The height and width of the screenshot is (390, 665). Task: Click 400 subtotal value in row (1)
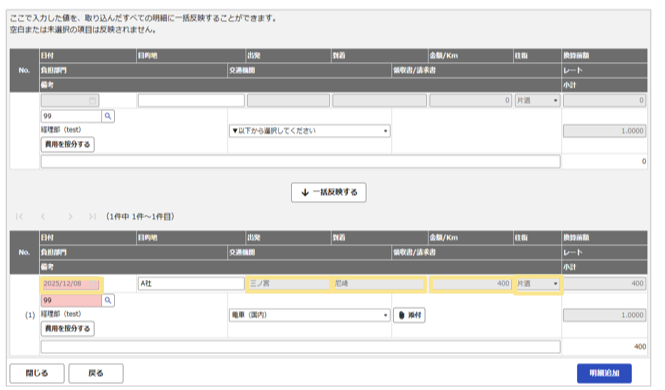tap(640, 347)
